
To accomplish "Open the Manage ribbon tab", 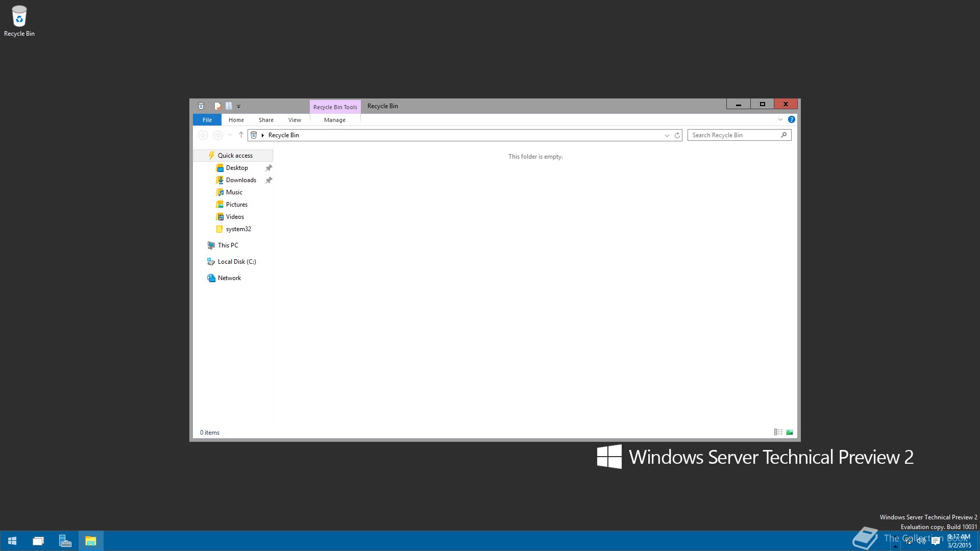I will (335, 120).
